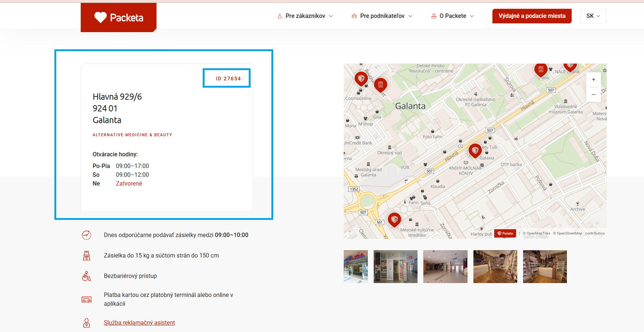The image size is (644, 332).
Task: Expand the Pre podnikateľov menu chevron
Action: point(410,16)
